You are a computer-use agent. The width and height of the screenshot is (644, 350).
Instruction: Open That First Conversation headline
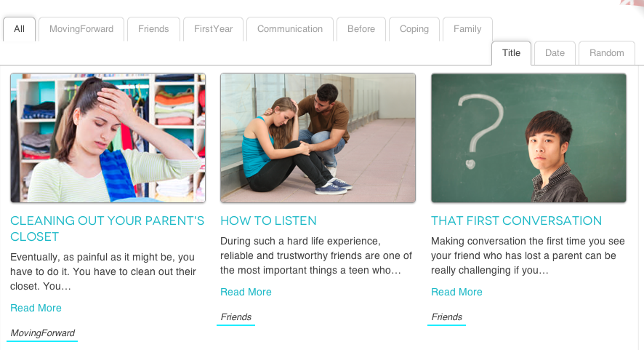[516, 220]
